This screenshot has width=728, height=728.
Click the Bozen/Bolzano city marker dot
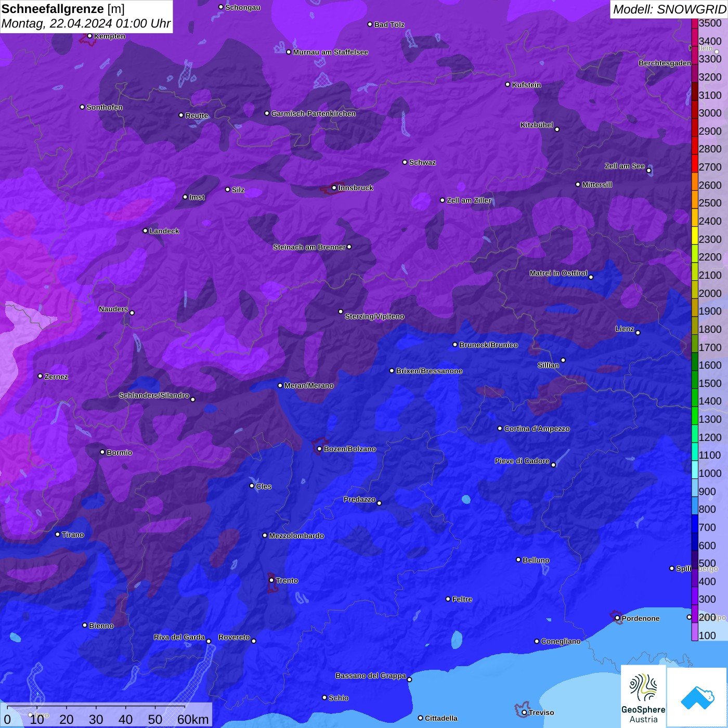(319, 449)
